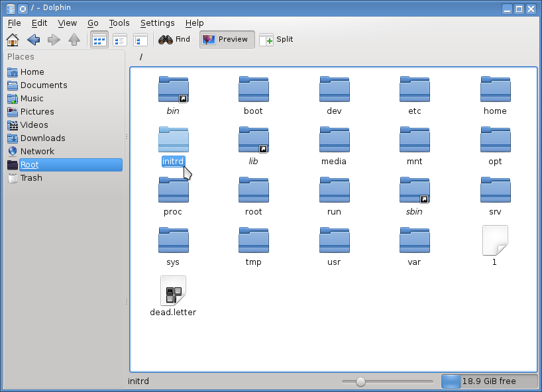The width and height of the screenshot is (542, 392).
Task: Open the View menu
Action: coord(67,23)
